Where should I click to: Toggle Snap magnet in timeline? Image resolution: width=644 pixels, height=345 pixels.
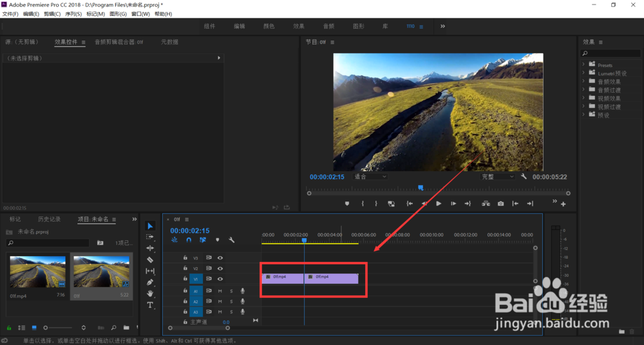click(x=189, y=240)
